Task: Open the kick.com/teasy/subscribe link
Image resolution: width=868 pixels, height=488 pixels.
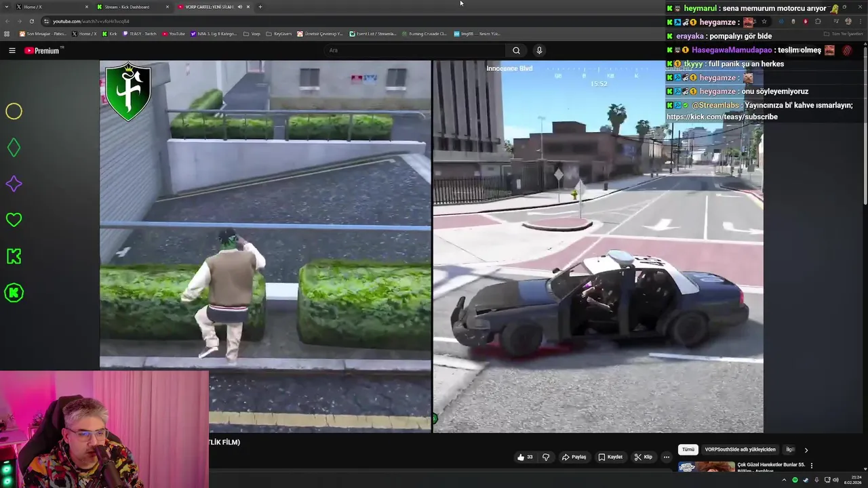Action: coord(722,117)
